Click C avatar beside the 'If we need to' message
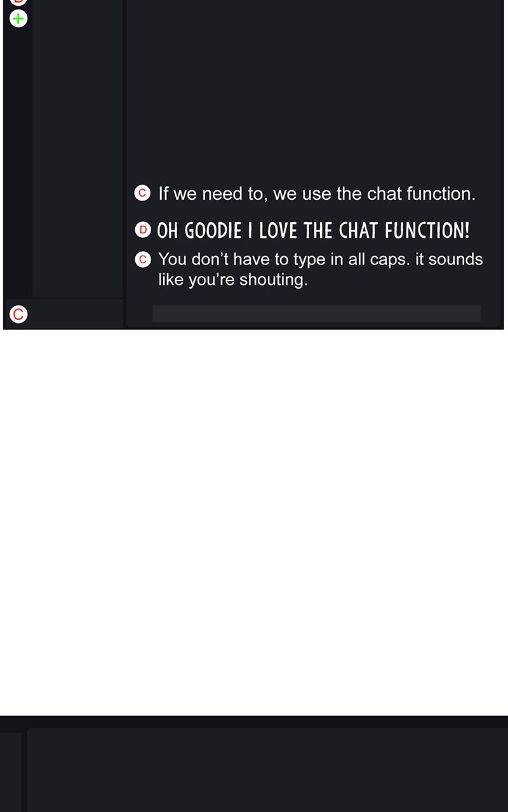This screenshot has width=508, height=812. click(x=142, y=193)
